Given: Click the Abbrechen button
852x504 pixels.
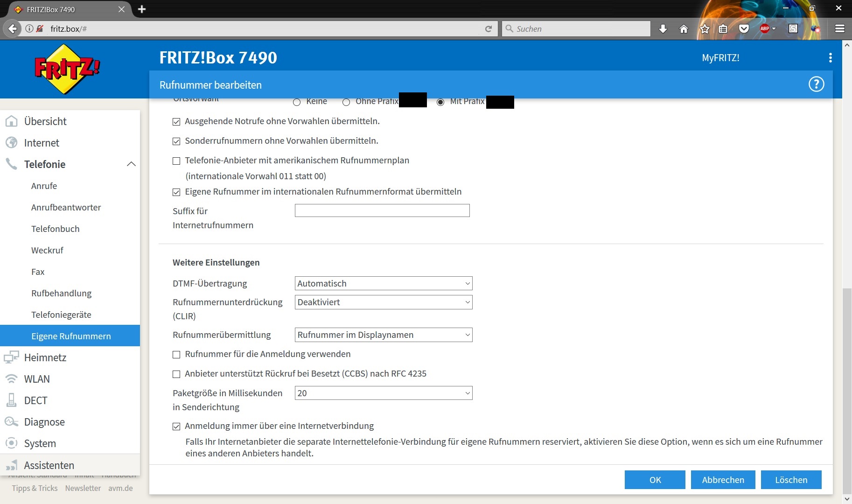Looking at the screenshot, I should click(x=723, y=480).
